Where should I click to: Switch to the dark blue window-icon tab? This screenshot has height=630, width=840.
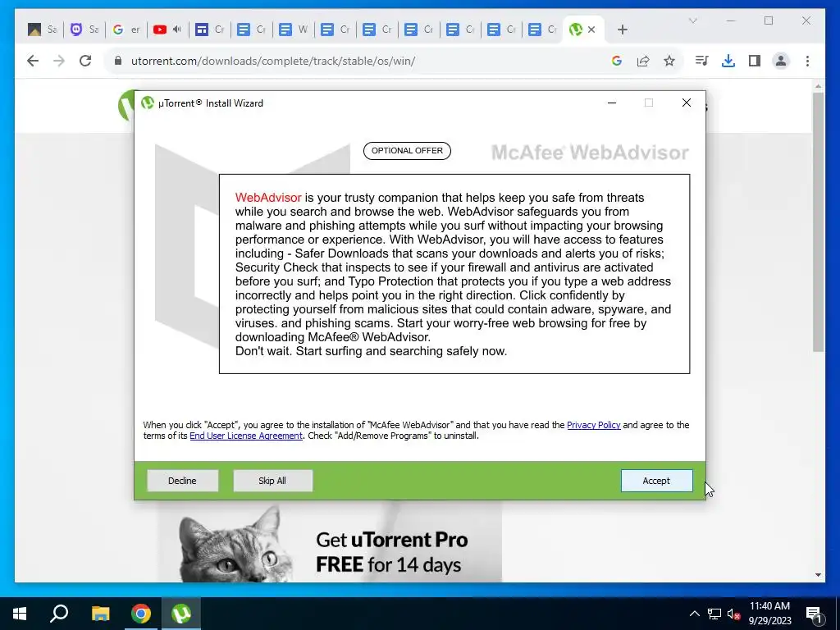tap(209, 30)
